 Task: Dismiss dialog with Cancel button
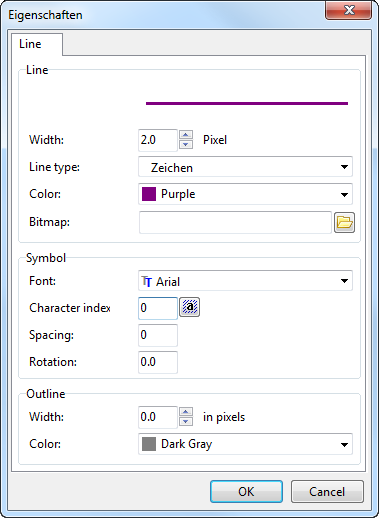coord(327,492)
